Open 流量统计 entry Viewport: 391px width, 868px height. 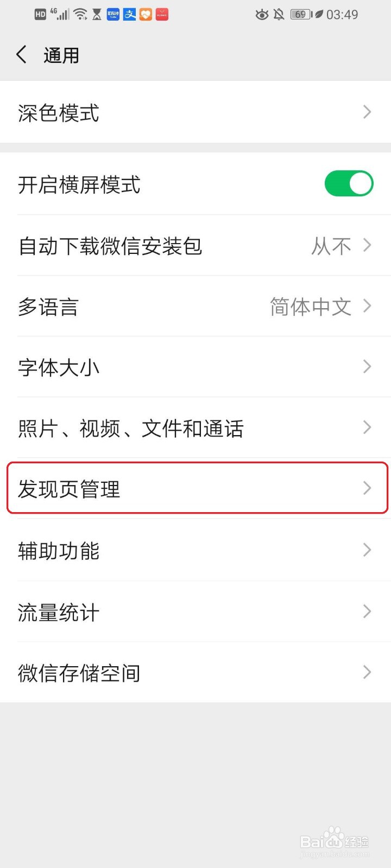coord(195,612)
